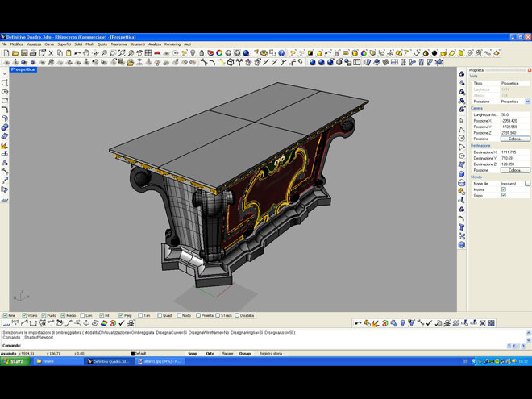Switch to the altare1.jpg taskbar window
Viewport: 532px width, 399px height.
[160, 361]
